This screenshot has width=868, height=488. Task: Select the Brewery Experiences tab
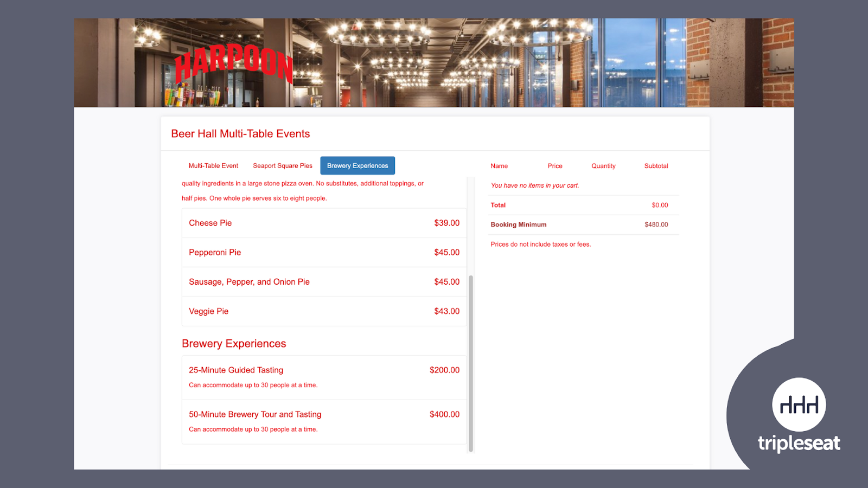click(x=358, y=166)
